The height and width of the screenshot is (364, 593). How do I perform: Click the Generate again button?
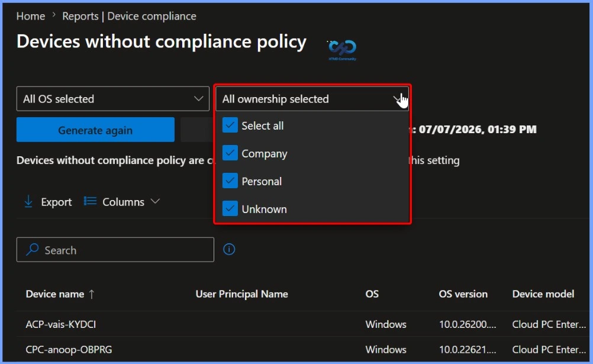point(95,130)
